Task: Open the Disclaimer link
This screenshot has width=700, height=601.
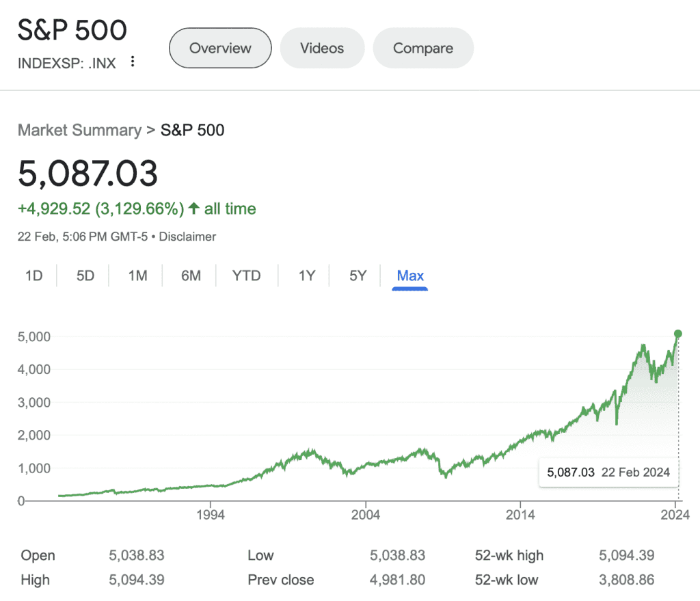Action: pyautogui.click(x=187, y=237)
